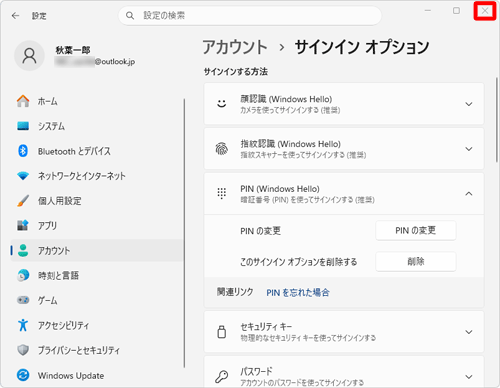Expand the セキュリティ キー chevron
Image resolution: width=500 pixels, height=388 pixels.
click(469, 332)
